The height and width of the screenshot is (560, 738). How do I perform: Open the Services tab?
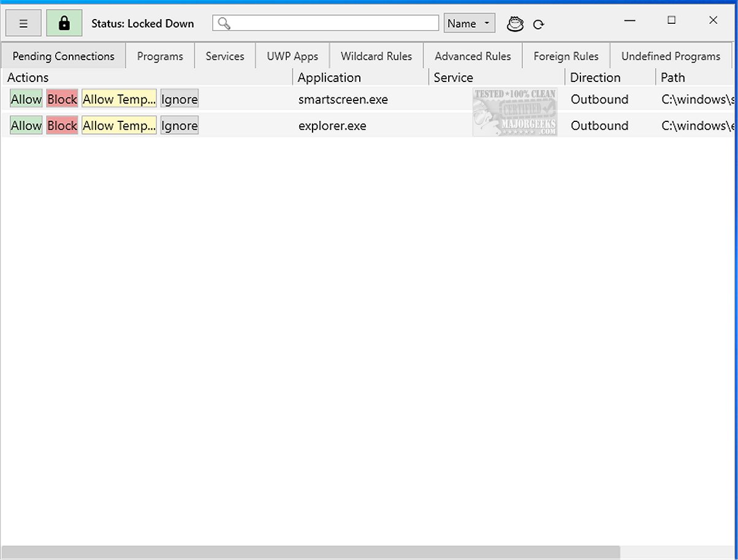[225, 56]
